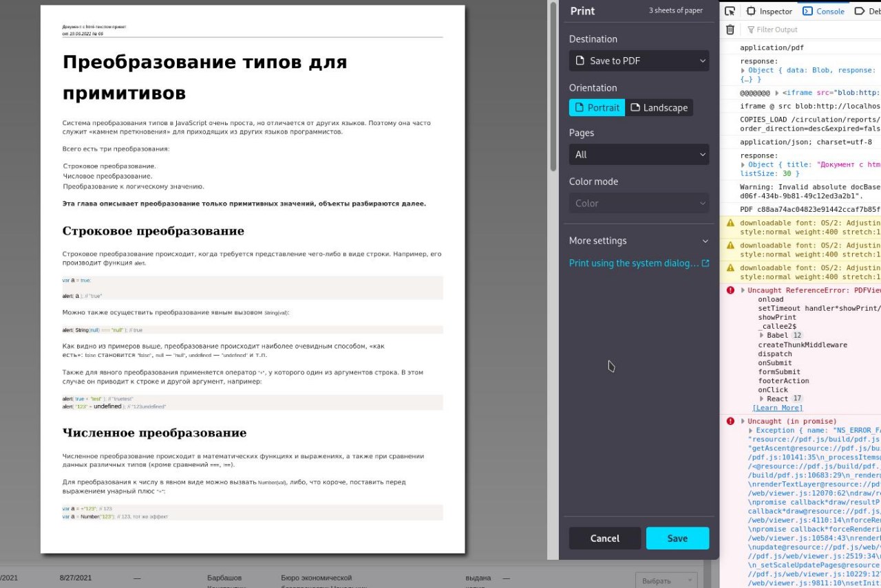Click 'footerAction' stack frame line

(783, 380)
